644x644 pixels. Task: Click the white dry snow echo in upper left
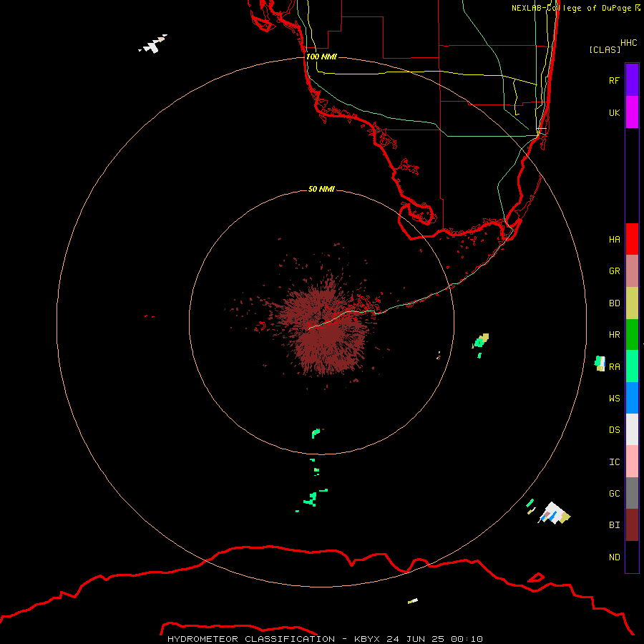click(154, 44)
